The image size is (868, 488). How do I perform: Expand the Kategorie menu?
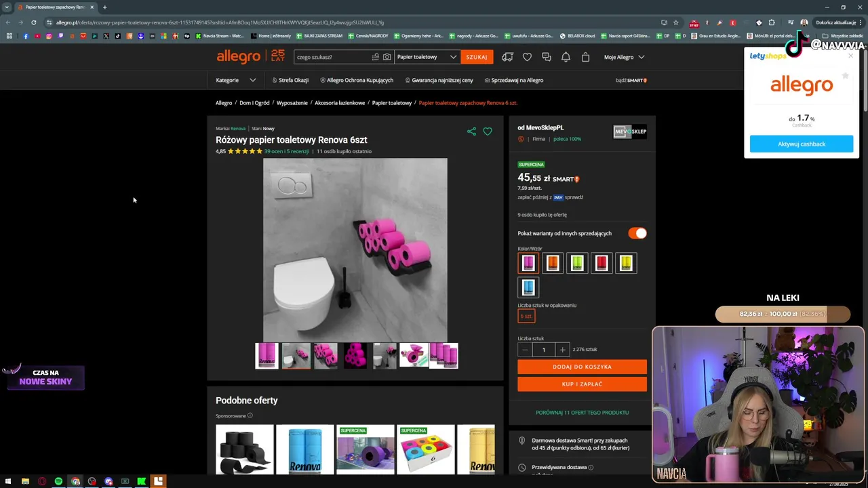coord(236,80)
